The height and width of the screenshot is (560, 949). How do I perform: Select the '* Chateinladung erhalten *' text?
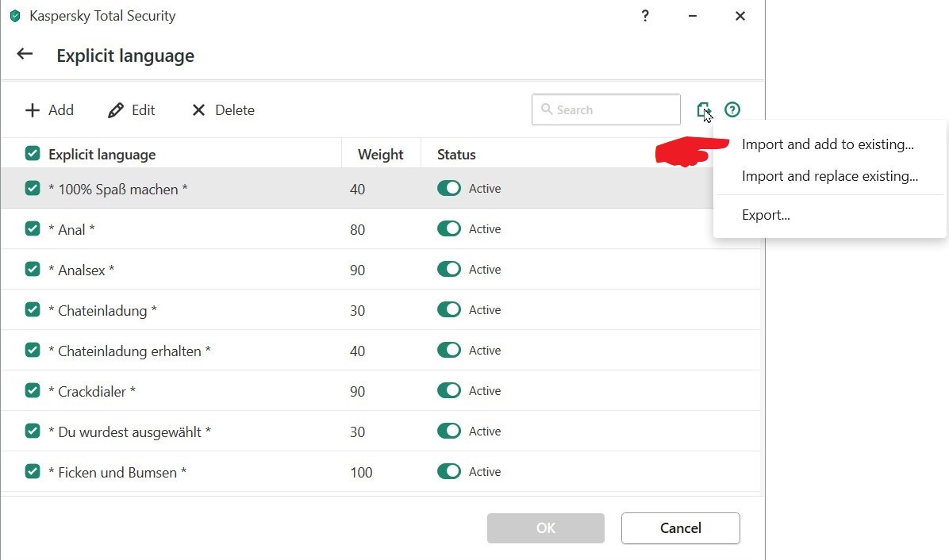[x=129, y=351]
